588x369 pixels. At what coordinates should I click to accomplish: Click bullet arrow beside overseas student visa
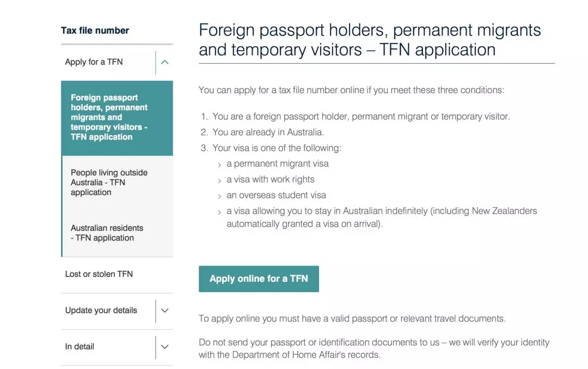click(219, 196)
